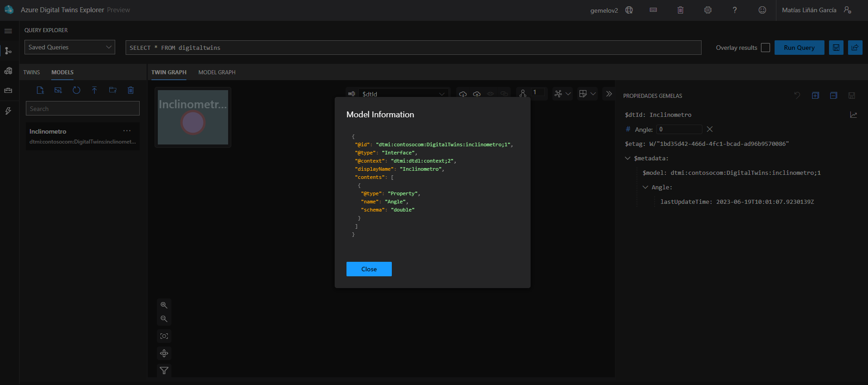Open the MODEL GRAPH tab
The width and height of the screenshot is (868, 385).
pos(217,72)
